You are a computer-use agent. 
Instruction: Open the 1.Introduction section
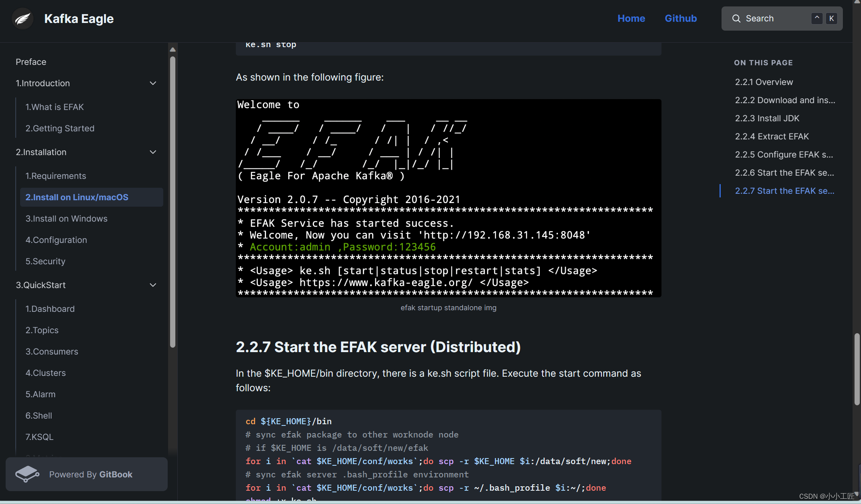pyautogui.click(x=43, y=83)
